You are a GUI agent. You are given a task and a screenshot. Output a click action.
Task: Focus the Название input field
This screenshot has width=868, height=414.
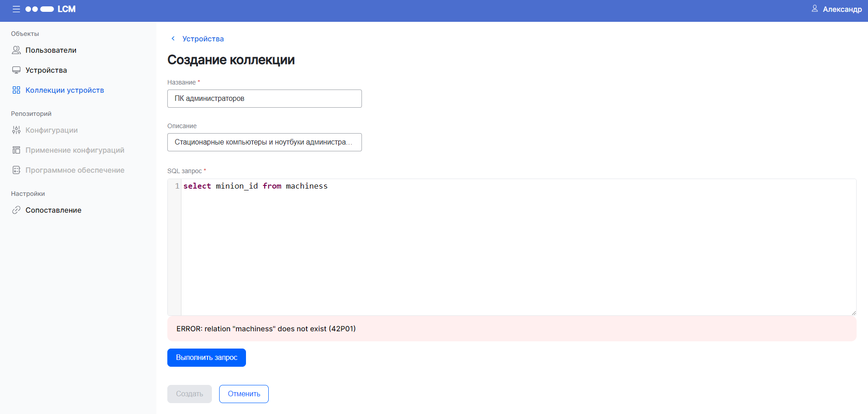coord(264,99)
